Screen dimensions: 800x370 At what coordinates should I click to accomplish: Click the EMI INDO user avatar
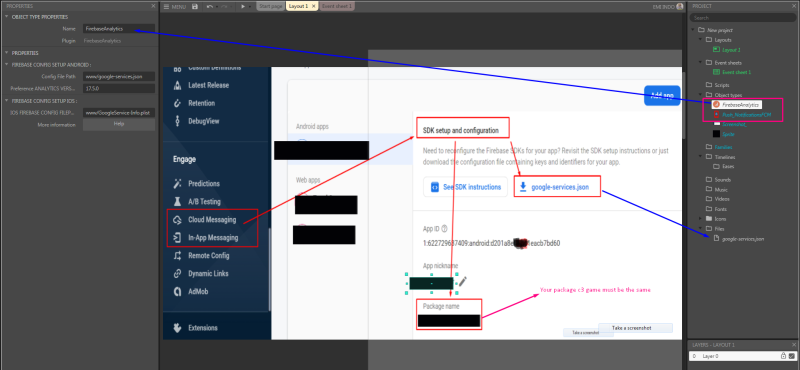pos(680,7)
